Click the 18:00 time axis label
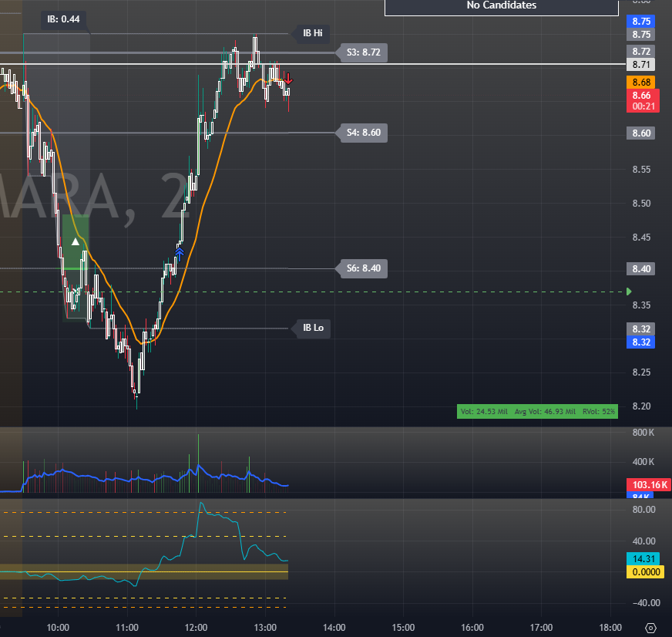This screenshot has width=672, height=637. 610,628
